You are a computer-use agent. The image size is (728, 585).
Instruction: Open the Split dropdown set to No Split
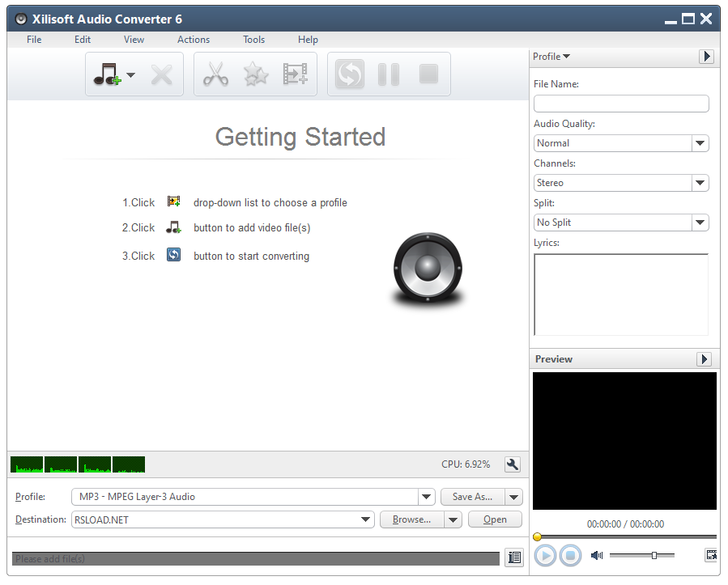tap(700, 223)
